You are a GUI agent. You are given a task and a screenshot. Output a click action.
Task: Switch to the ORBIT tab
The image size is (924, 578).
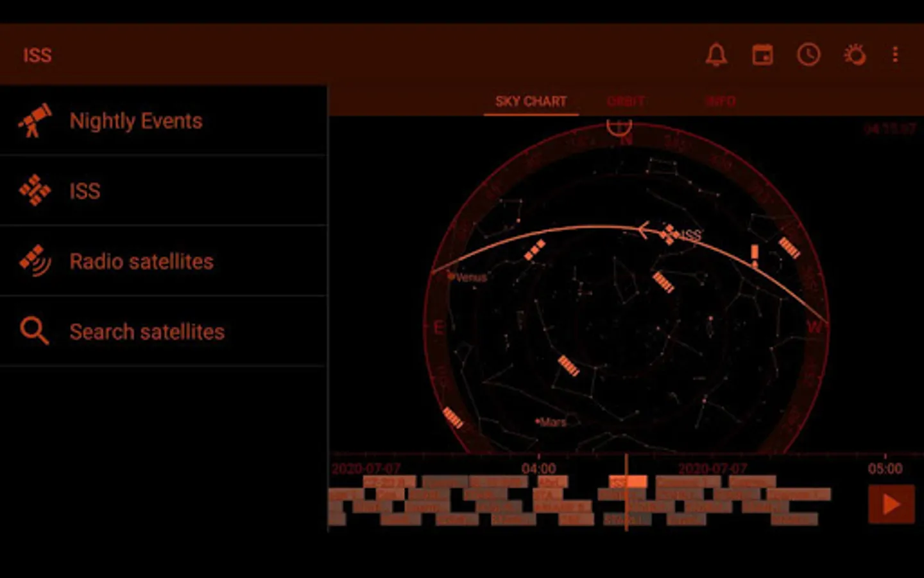pos(626,101)
